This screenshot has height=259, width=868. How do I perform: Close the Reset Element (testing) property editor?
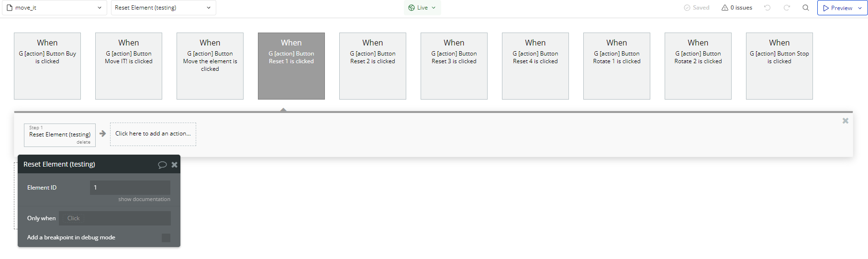tap(175, 165)
